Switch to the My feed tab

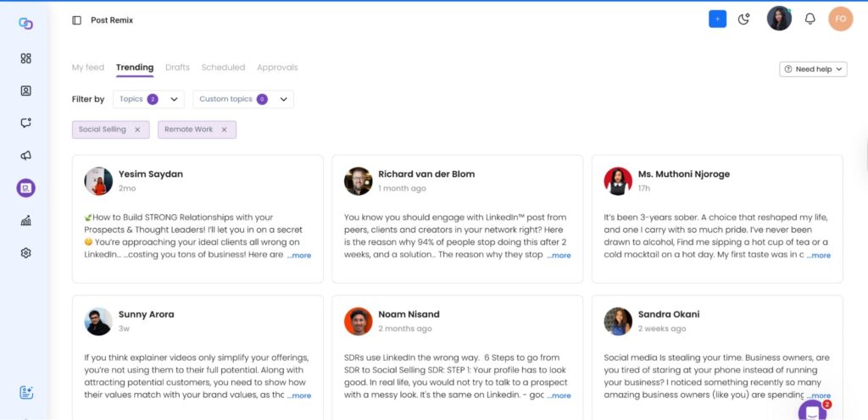point(88,68)
